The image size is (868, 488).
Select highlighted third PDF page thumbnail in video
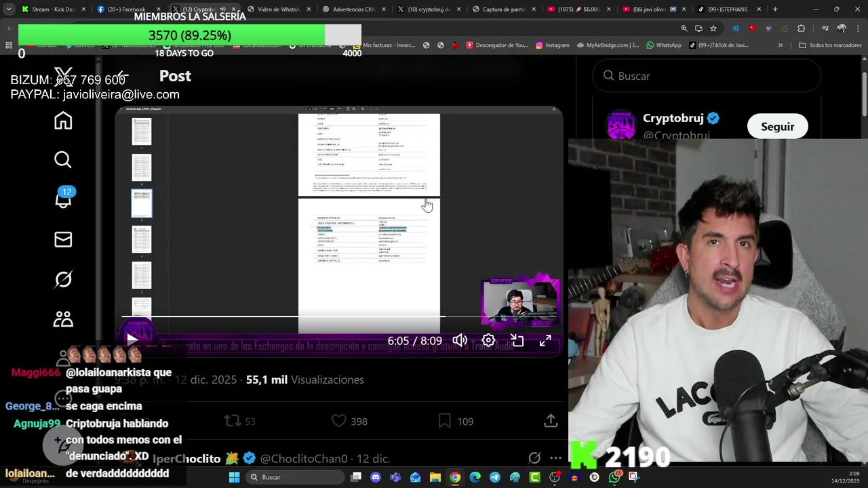pyautogui.click(x=142, y=204)
